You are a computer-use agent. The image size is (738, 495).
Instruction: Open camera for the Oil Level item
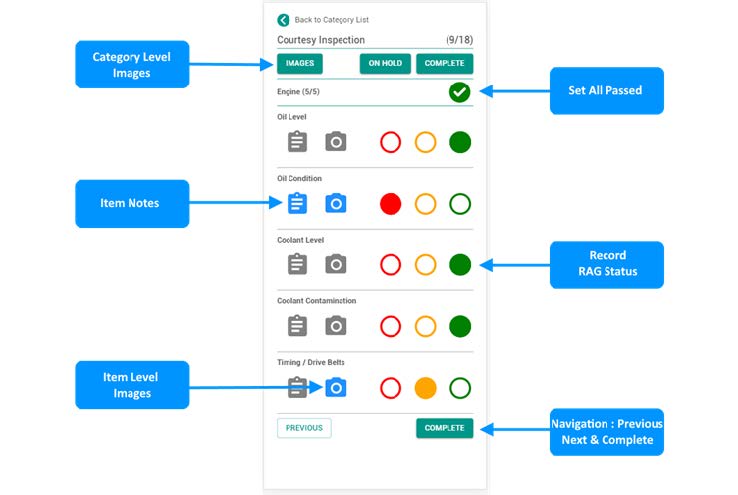click(336, 142)
